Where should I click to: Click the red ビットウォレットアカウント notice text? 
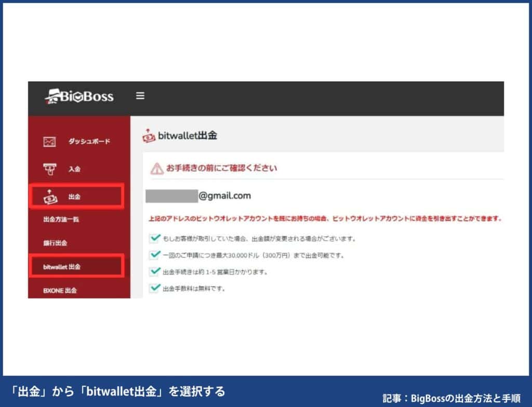point(325,219)
